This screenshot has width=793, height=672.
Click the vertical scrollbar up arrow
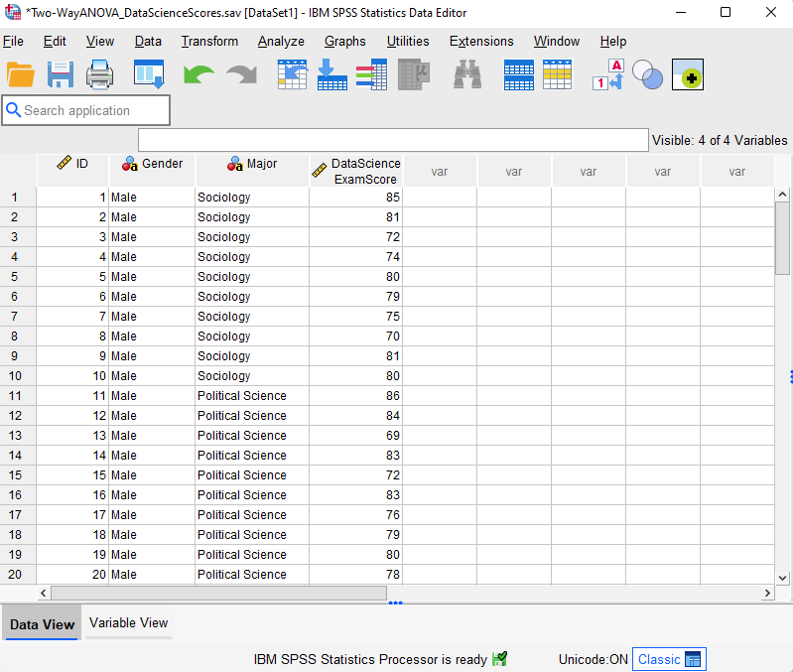782,195
